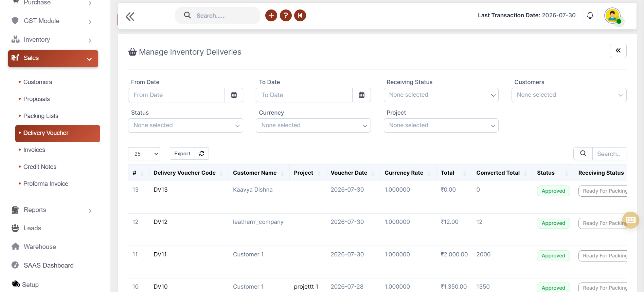Sort by the # column
Viewport: 644px width, 292px height.
click(139, 173)
